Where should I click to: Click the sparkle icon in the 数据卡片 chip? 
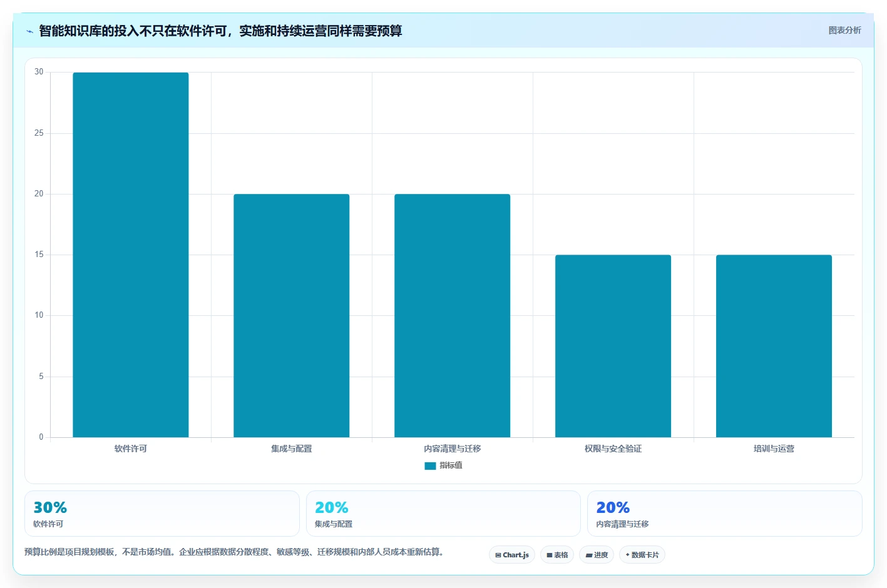[627, 555]
